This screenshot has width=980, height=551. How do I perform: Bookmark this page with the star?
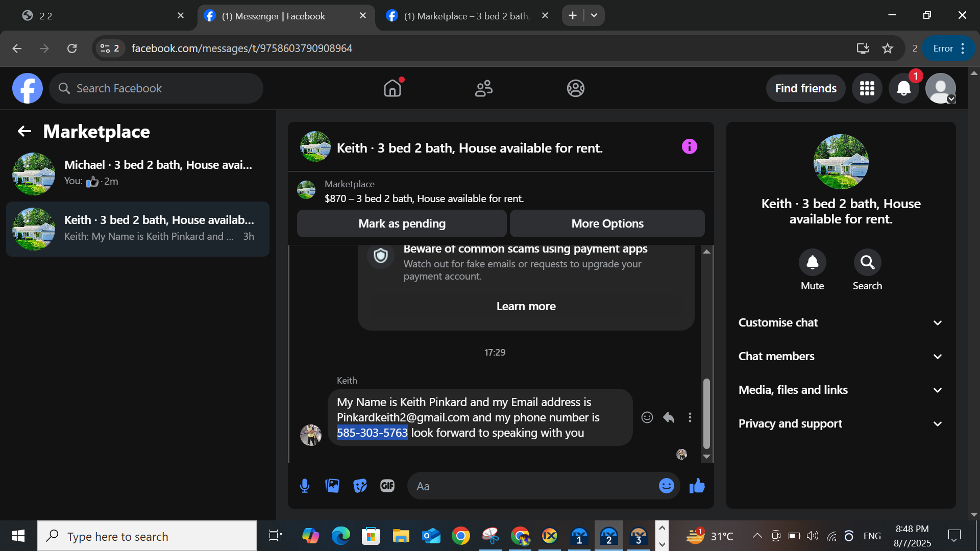888,48
